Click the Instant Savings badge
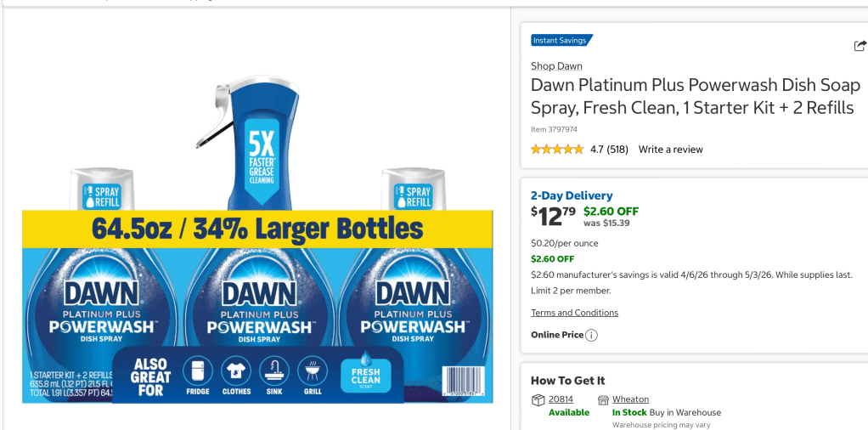The width and height of the screenshot is (868, 430). click(561, 40)
